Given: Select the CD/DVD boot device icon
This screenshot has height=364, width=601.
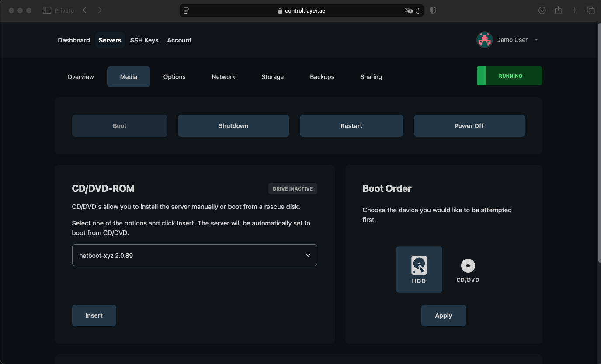Looking at the screenshot, I should [x=468, y=270].
